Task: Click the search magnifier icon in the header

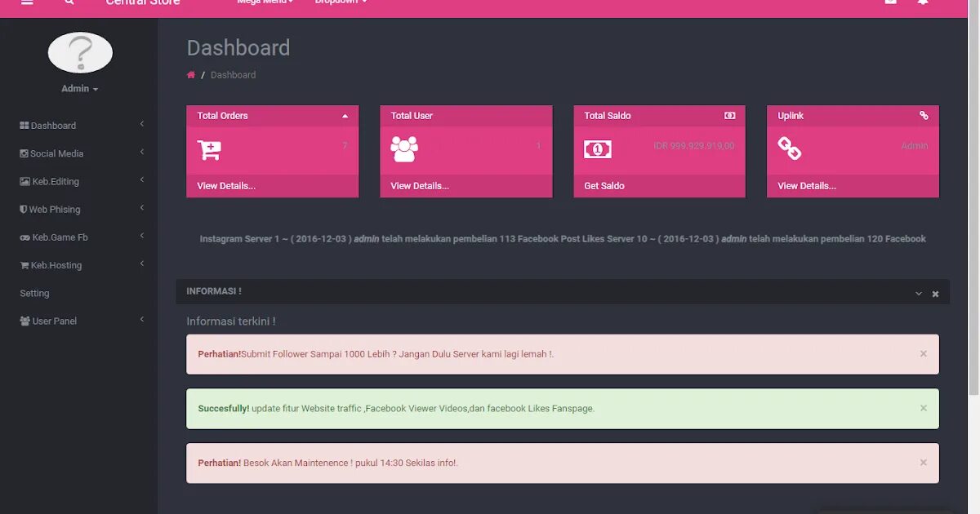Action: click(69, 2)
